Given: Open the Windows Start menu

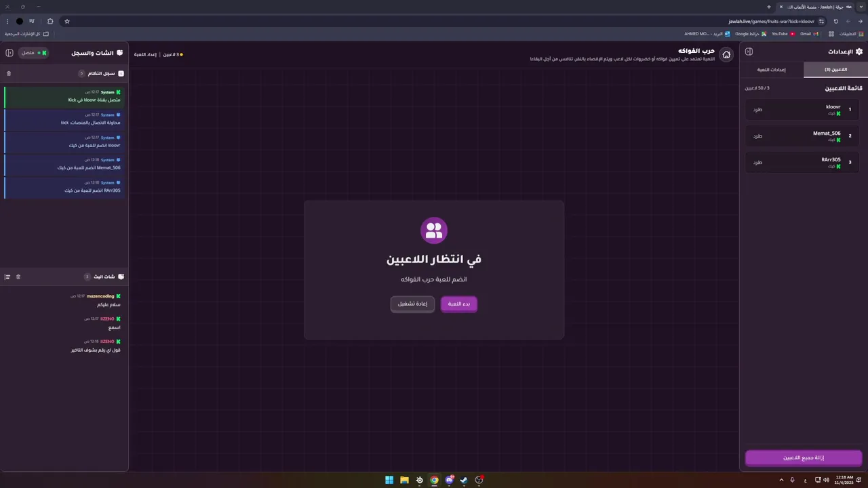Looking at the screenshot, I should pos(389,480).
